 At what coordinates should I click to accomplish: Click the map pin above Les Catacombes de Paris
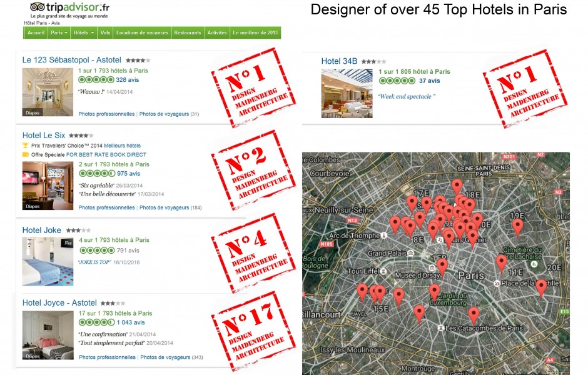474,316
